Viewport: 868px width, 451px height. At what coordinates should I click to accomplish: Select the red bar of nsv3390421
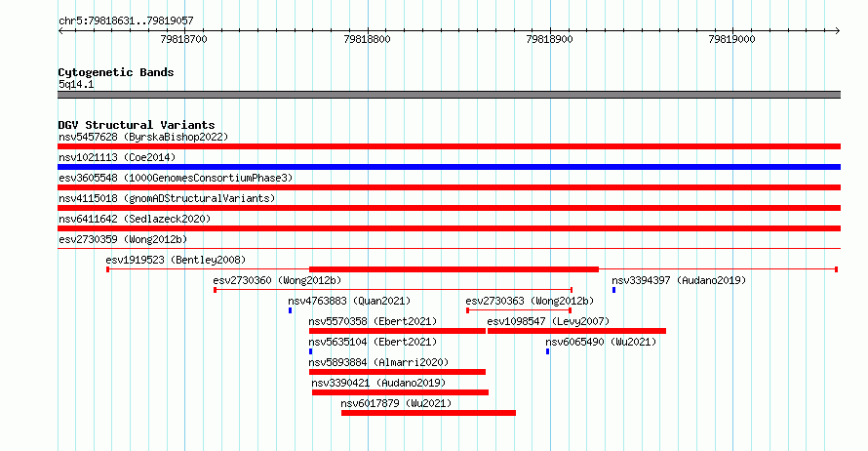(400, 392)
